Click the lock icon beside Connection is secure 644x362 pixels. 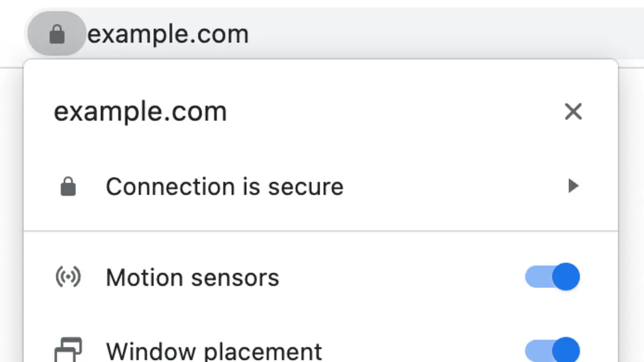(68, 187)
